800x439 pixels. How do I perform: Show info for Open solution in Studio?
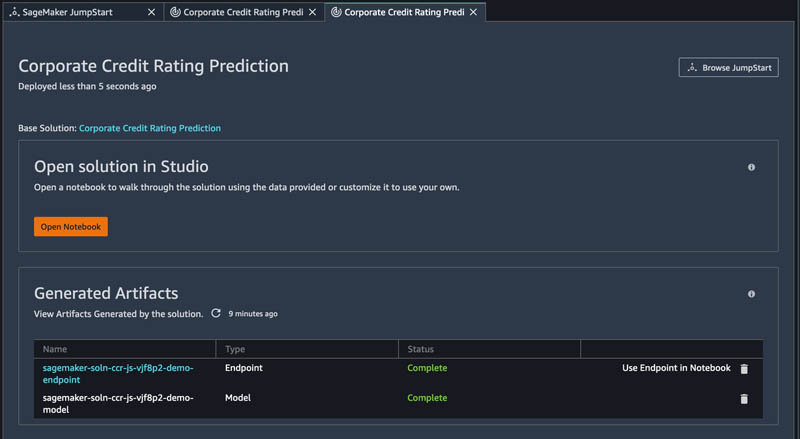pyautogui.click(x=751, y=167)
